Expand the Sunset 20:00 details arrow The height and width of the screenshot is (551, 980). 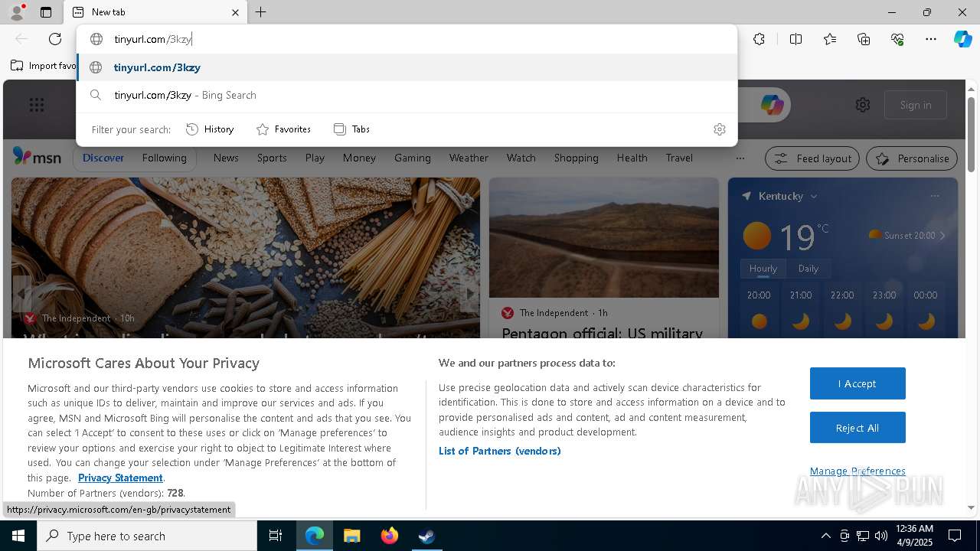[942, 236]
